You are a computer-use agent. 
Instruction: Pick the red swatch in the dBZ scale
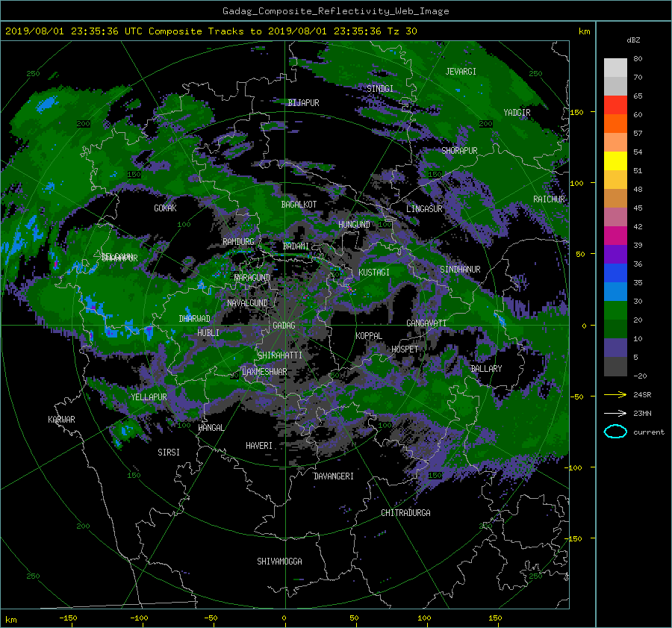(615, 105)
